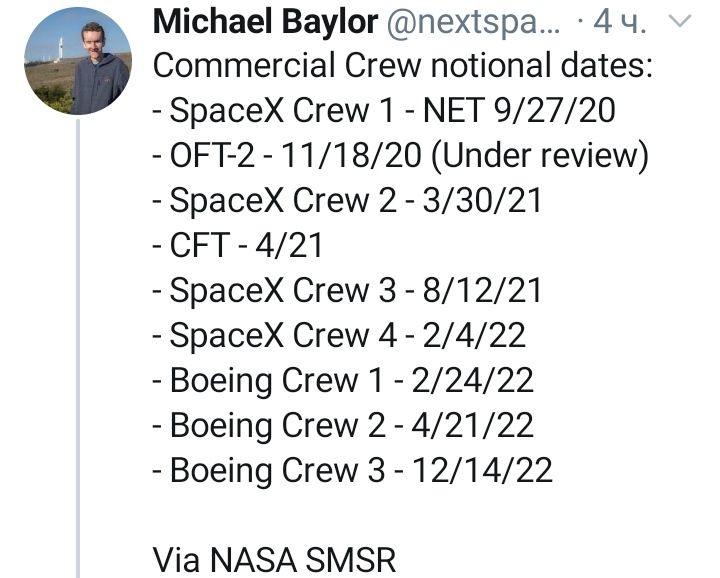This screenshot has width=720, height=578.
Task: Open the @nextspa... username handle
Action: click(x=473, y=23)
